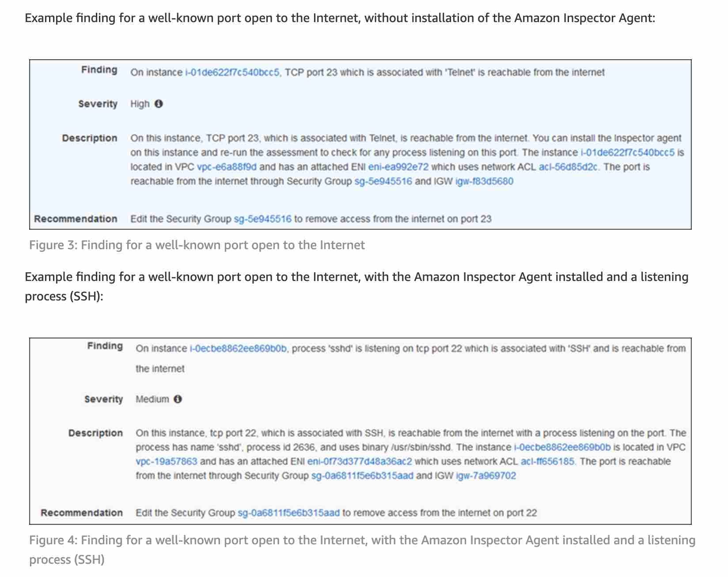728x577 pixels.
Task: Click network ACL link acl-56d85d2c
Action: pyautogui.click(x=569, y=167)
